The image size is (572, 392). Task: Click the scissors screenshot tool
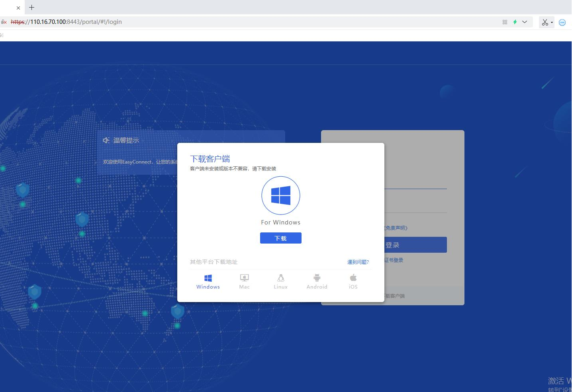(x=545, y=22)
